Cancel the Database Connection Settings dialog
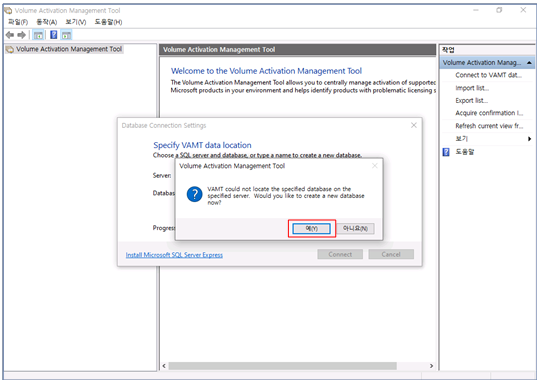This screenshot has height=383, width=540. 391,254
